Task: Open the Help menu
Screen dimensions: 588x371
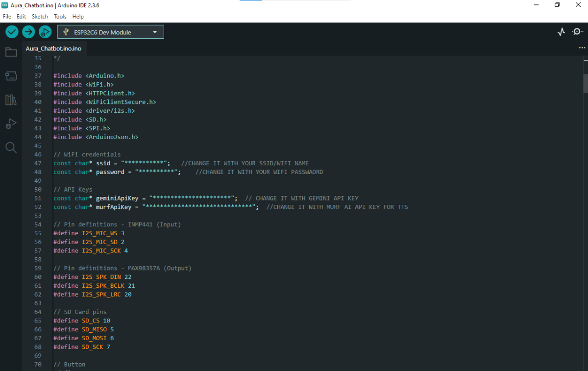Action: click(78, 16)
